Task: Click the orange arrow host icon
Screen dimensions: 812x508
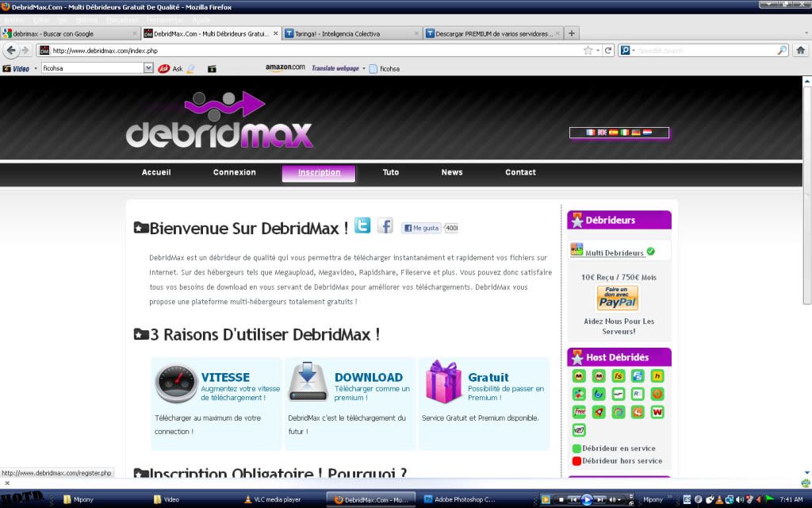Action: click(638, 412)
